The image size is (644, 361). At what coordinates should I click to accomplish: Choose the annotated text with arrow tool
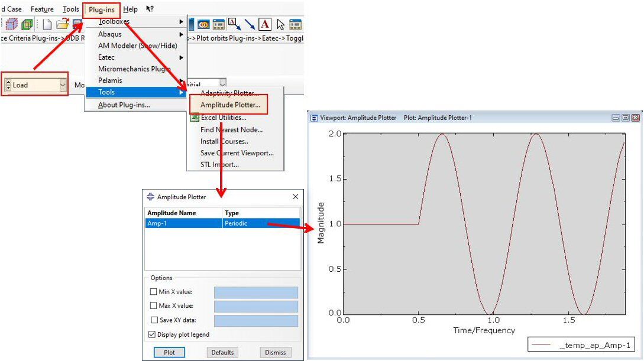tap(234, 24)
